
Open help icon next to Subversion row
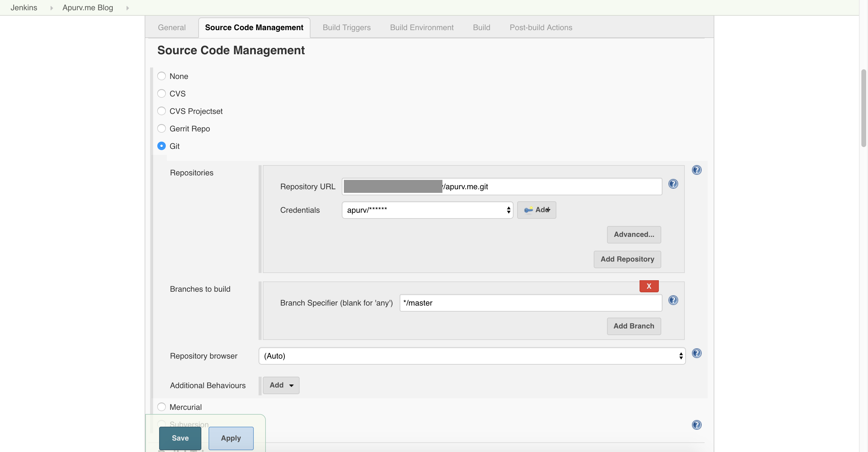pos(697,425)
